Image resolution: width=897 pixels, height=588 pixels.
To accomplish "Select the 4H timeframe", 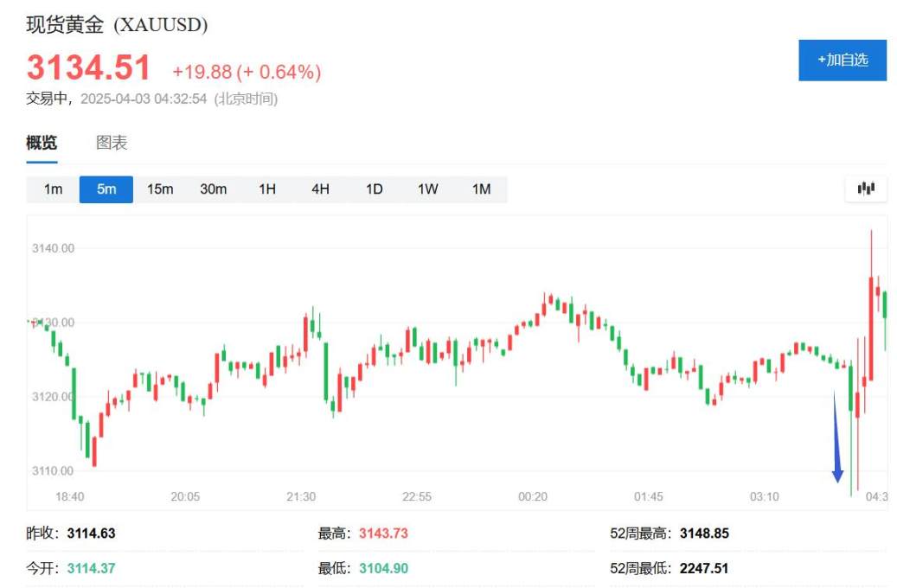I will (x=320, y=189).
